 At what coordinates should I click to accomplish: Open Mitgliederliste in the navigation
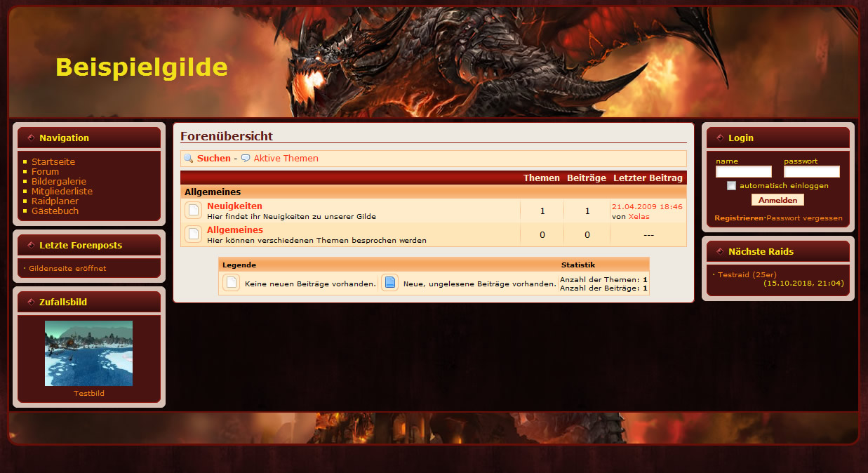tap(62, 191)
